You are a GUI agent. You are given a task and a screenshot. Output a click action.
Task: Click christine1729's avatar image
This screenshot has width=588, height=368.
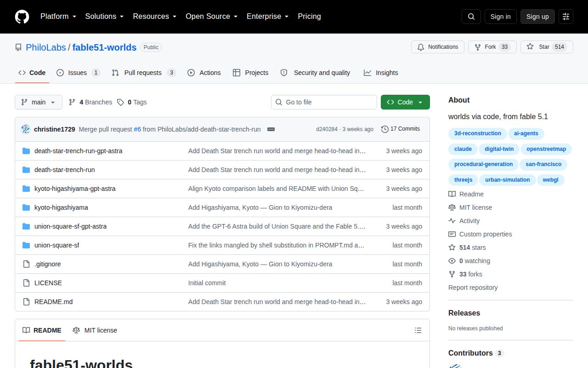[26, 129]
